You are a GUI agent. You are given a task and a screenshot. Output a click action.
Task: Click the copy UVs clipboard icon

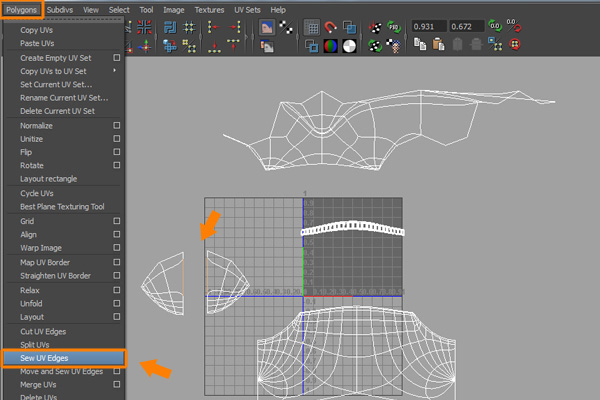421,45
